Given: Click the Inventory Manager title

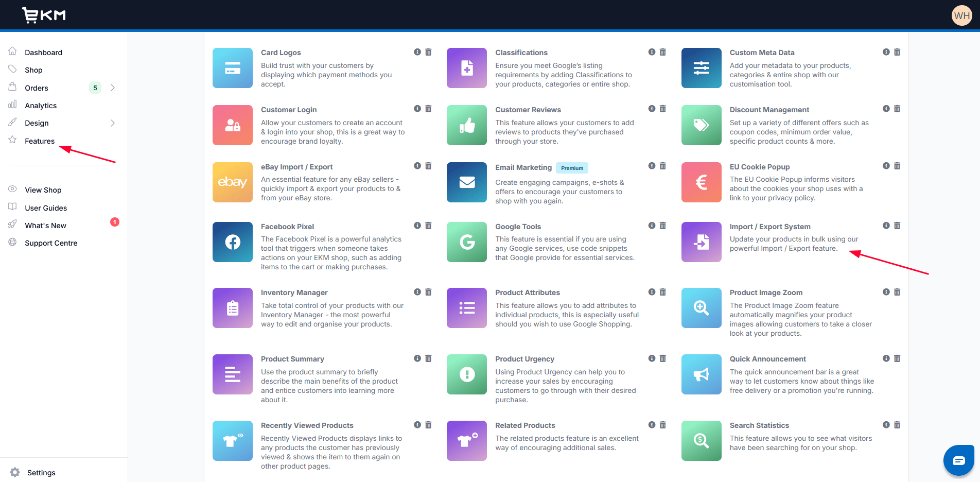Looking at the screenshot, I should tap(294, 292).
